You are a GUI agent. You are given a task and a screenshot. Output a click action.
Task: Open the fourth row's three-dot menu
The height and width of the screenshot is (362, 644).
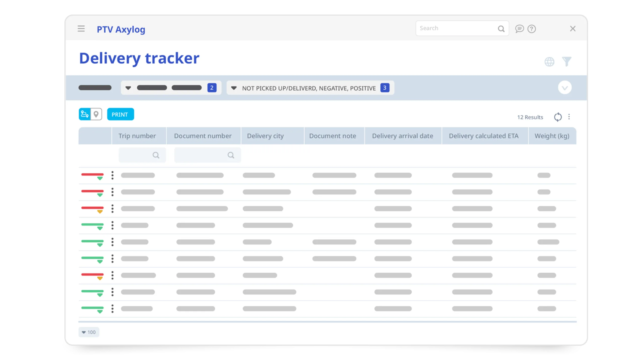click(112, 225)
